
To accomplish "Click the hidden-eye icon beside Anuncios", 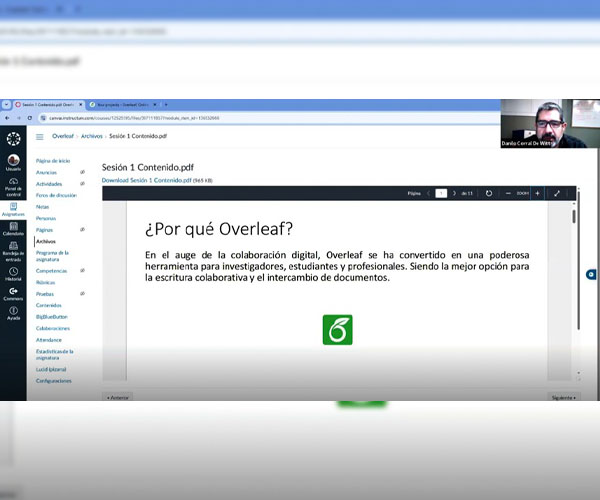I will pyautogui.click(x=82, y=172).
